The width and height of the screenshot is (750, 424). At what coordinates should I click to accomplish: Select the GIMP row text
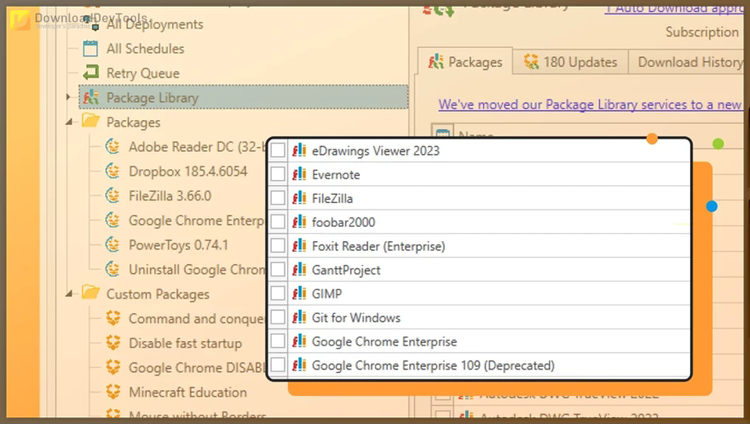[x=327, y=294]
